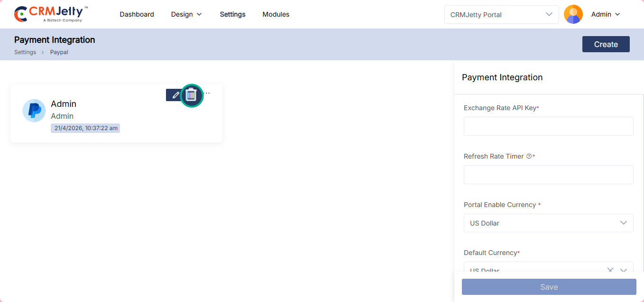The width and height of the screenshot is (644, 302).
Task: Click the Refresh Rate Timer help icon
Action: pos(529,156)
